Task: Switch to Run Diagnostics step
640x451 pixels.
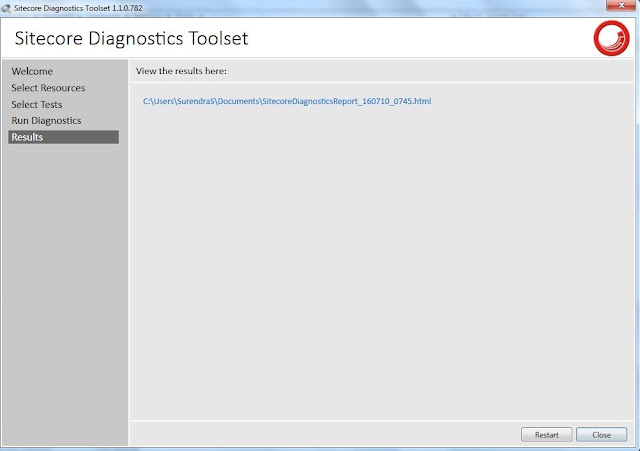Action: click(x=46, y=121)
